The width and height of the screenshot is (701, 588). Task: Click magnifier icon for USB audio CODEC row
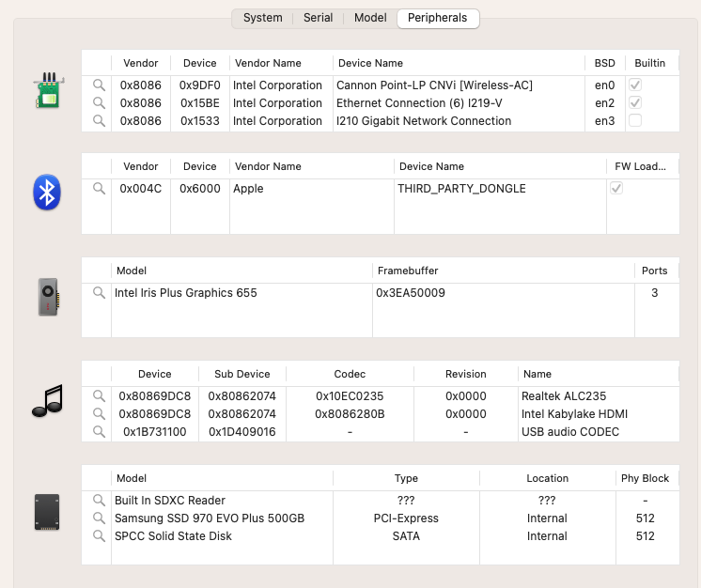[x=99, y=432]
